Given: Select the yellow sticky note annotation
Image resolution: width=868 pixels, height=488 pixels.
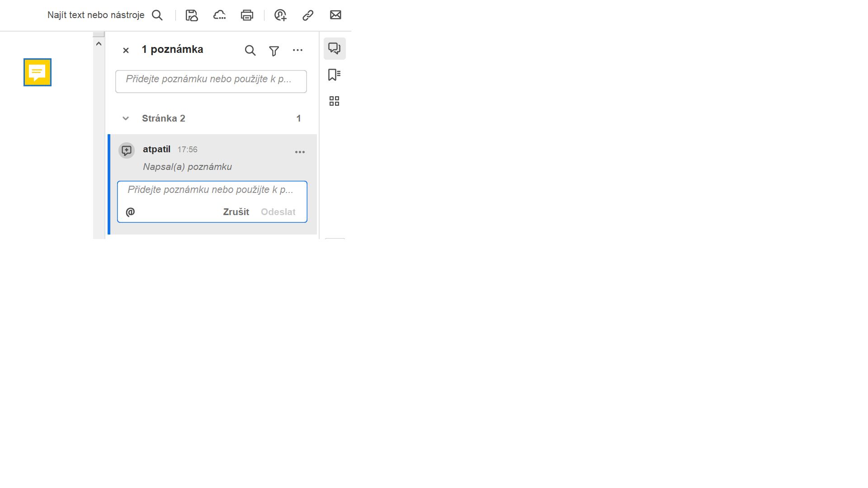Looking at the screenshot, I should [x=38, y=72].
